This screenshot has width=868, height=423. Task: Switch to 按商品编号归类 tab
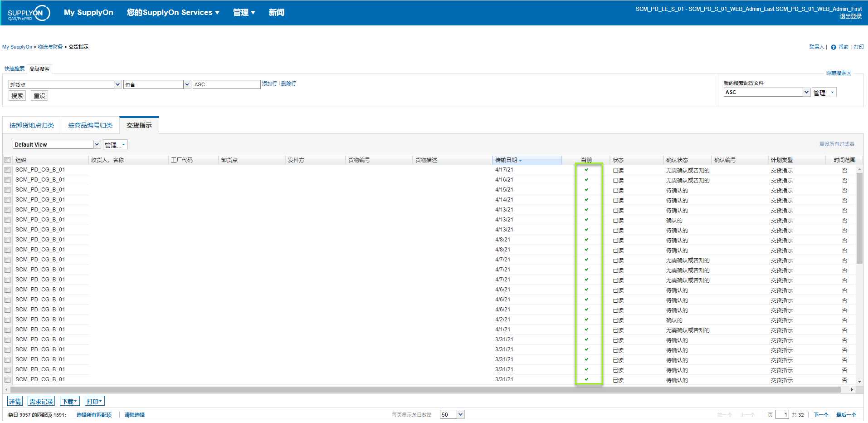90,125
